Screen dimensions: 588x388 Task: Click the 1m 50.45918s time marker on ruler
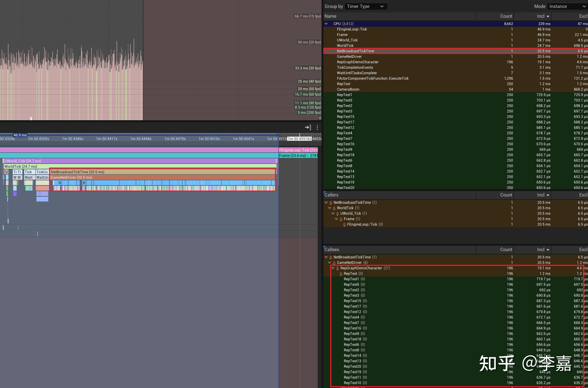tap(299, 139)
